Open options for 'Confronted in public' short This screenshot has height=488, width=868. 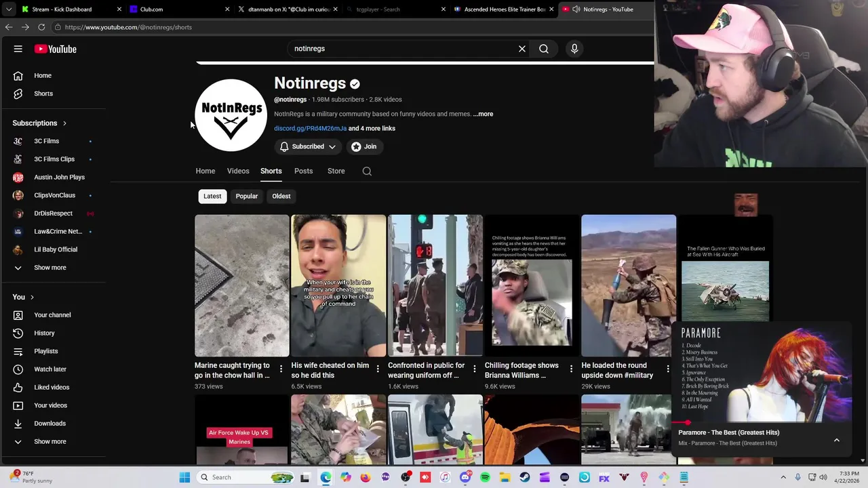[x=475, y=369]
